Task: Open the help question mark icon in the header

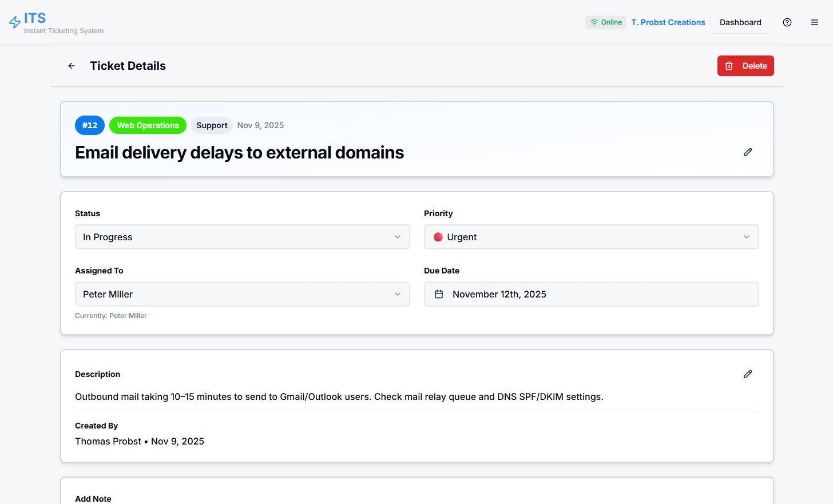Action: pos(787,22)
